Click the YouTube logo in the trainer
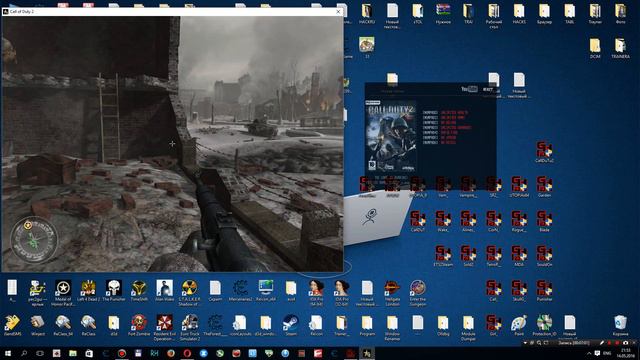This screenshot has width=640, height=360. coord(469,89)
